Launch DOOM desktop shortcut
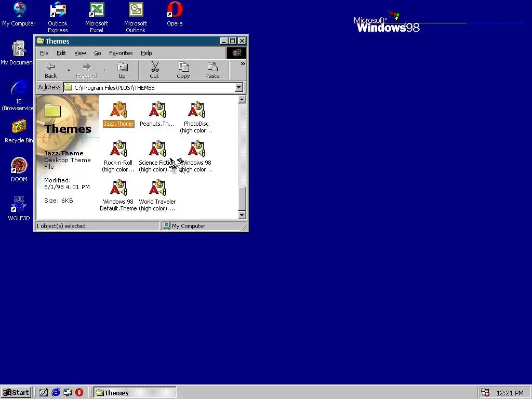 (x=19, y=170)
